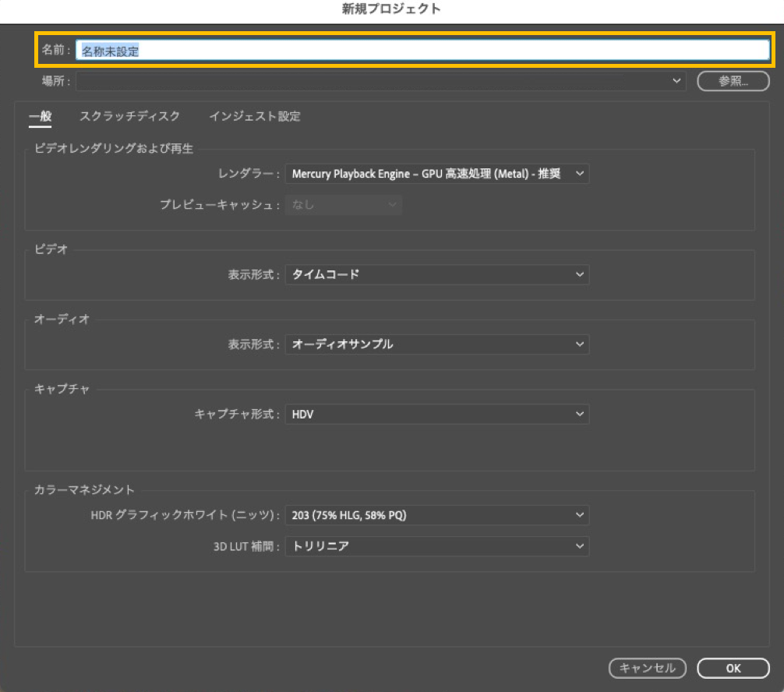Click the オーディオ section heading
The width and height of the screenshot is (784, 692).
(x=62, y=319)
